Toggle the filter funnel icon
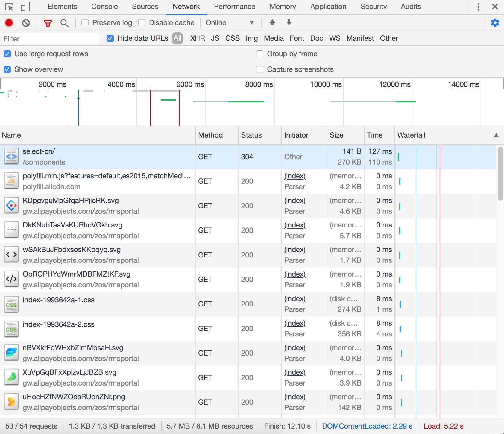The height and width of the screenshot is (434, 504). tap(48, 23)
